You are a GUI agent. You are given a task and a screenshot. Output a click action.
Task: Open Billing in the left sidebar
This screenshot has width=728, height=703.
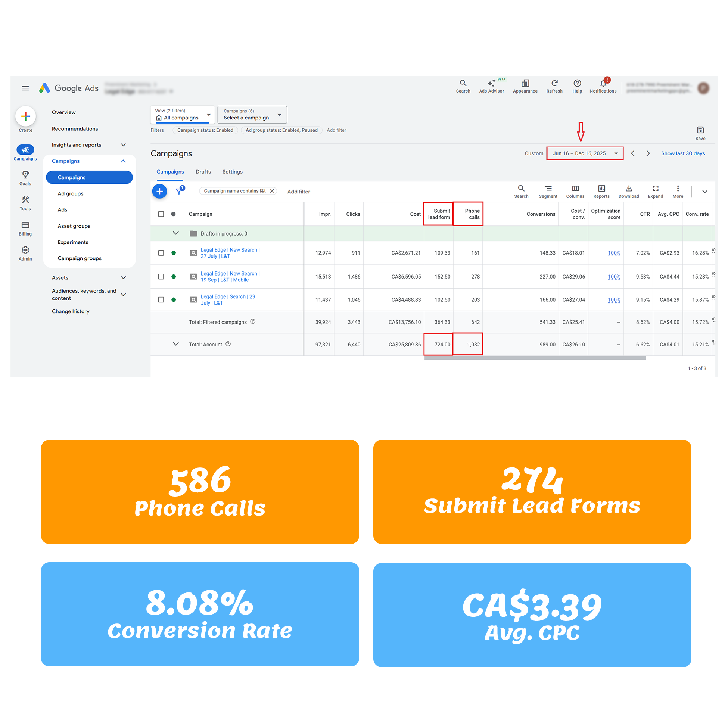[x=25, y=225]
